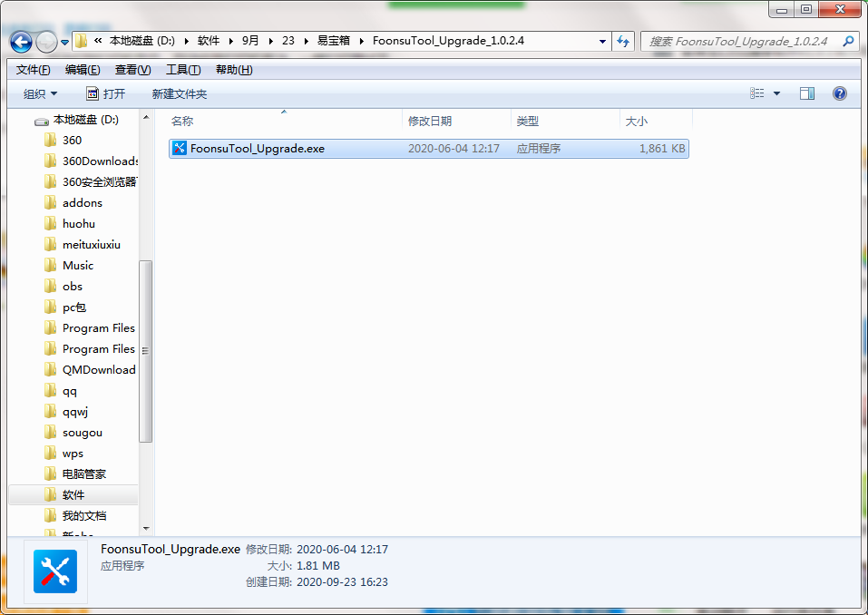This screenshot has height=615, width=868.
Task: Sort files by 修改日期 column header
Action: coord(430,122)
